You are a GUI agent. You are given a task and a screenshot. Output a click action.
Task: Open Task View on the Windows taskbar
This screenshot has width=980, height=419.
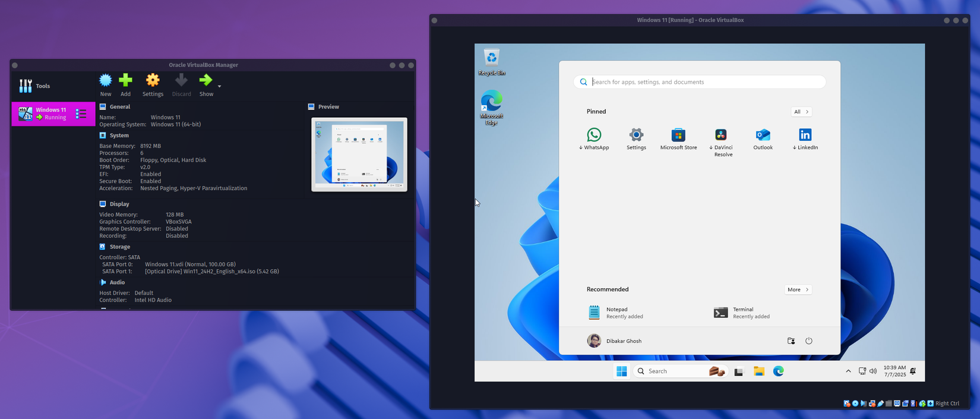[738, 371]
